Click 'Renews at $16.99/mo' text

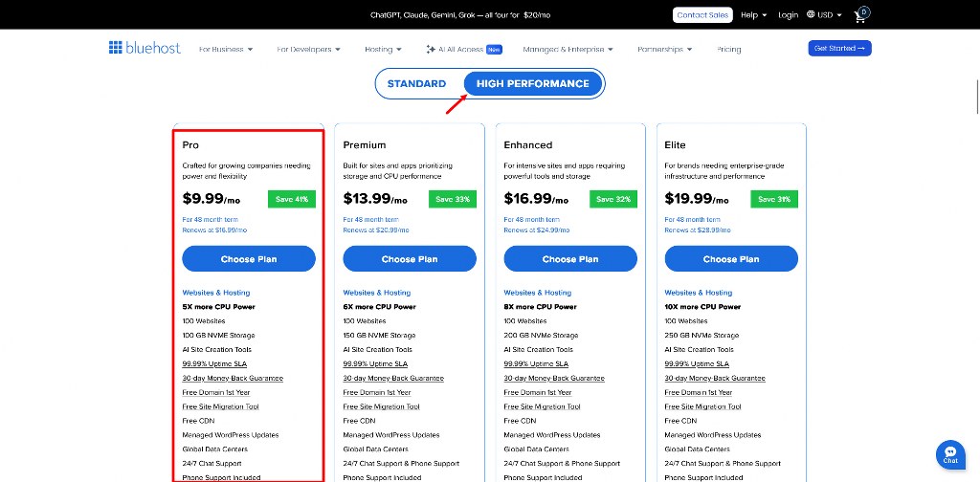214,230
